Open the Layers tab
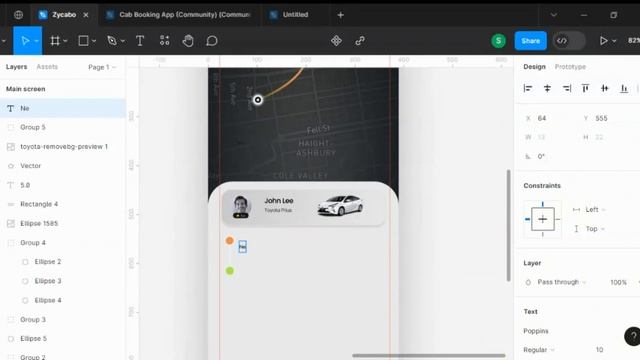Screen dimensions: 640x360 [x=16, y=67]
